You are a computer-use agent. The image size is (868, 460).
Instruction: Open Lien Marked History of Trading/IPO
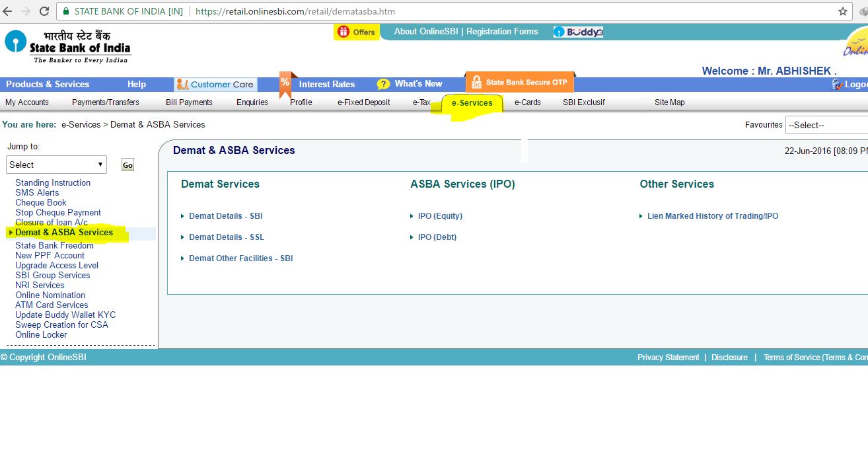point(713,216)
